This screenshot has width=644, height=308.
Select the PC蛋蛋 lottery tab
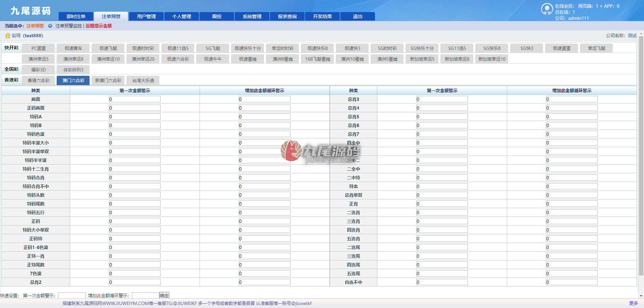39,48
